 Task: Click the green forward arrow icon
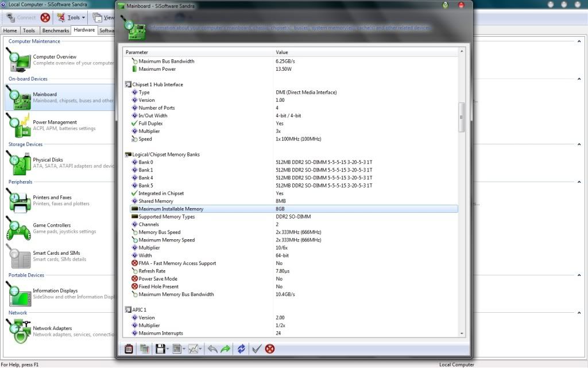click(x=225, y=349)
